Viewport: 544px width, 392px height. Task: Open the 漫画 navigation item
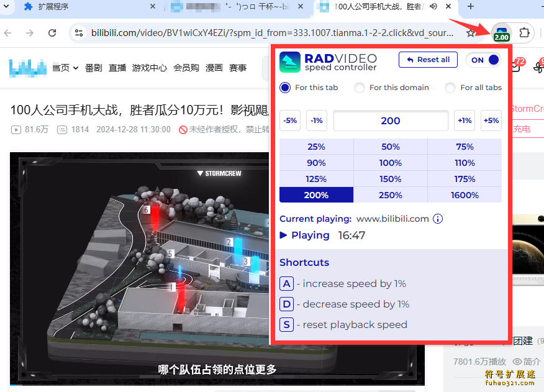[x=214, y=68]
